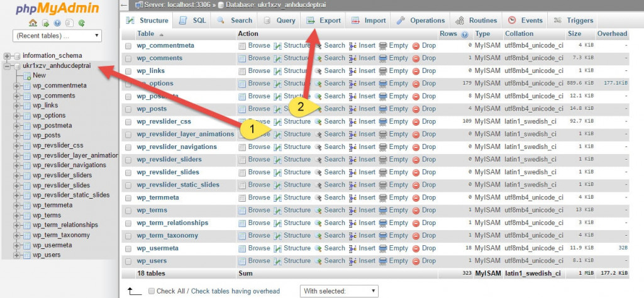
Task: Tick the wp_comments row checkbox
Action: (x=128, y=58)
